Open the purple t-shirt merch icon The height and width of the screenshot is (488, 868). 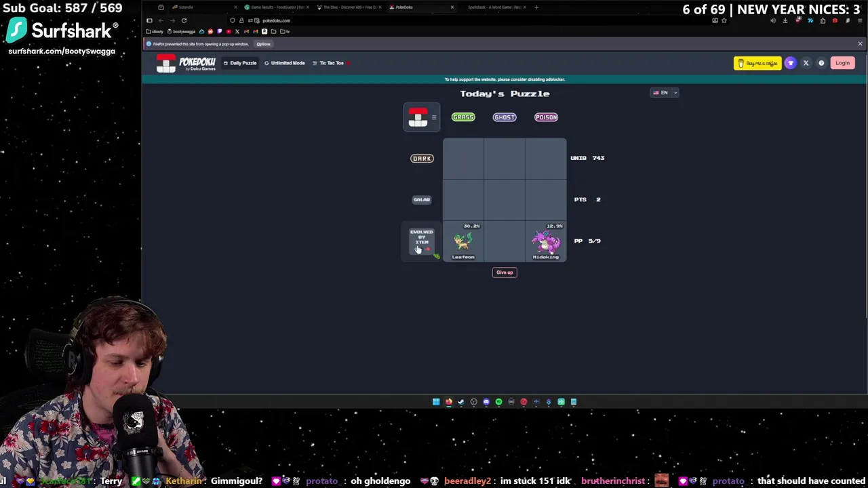[791, 63]
